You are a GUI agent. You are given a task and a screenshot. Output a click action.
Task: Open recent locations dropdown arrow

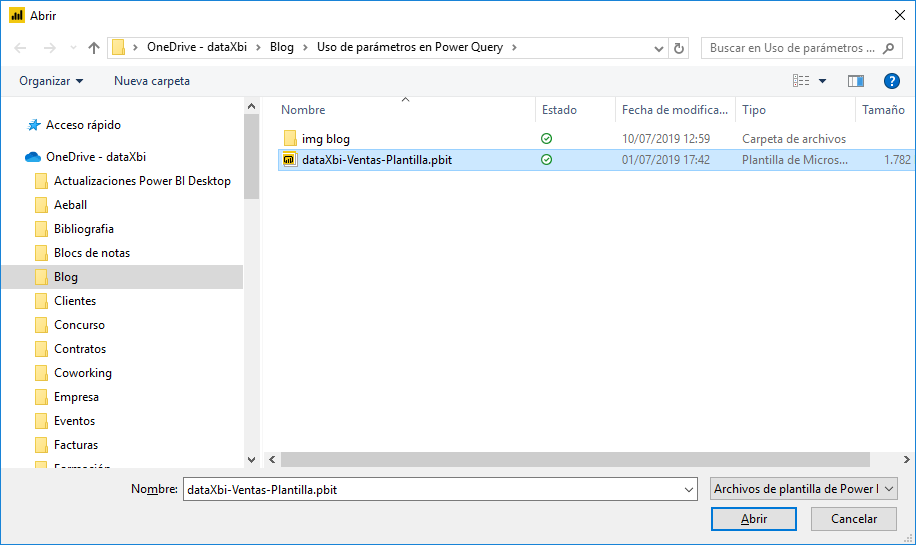(73, 48)
